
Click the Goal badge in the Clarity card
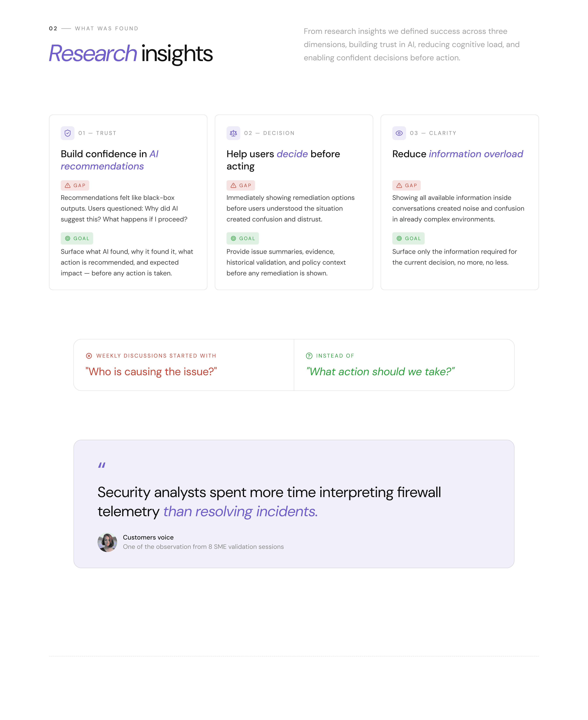[x=408, y=238]
